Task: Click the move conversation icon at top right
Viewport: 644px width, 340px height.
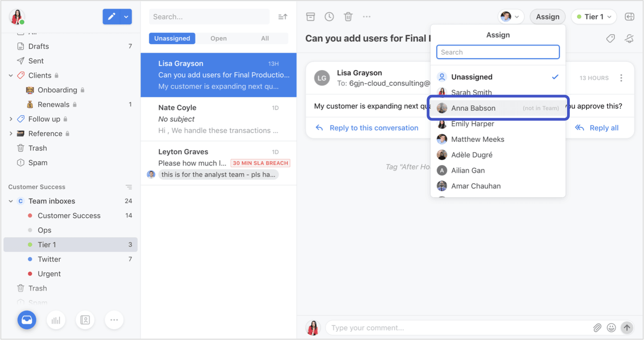Action: [629, 17]
